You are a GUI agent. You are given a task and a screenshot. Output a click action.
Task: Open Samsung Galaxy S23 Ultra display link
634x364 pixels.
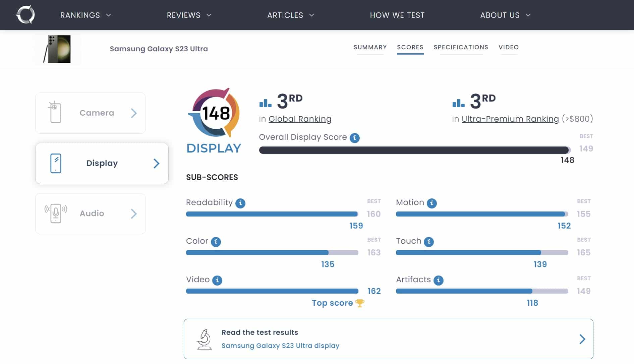click(x=280, y=346)
